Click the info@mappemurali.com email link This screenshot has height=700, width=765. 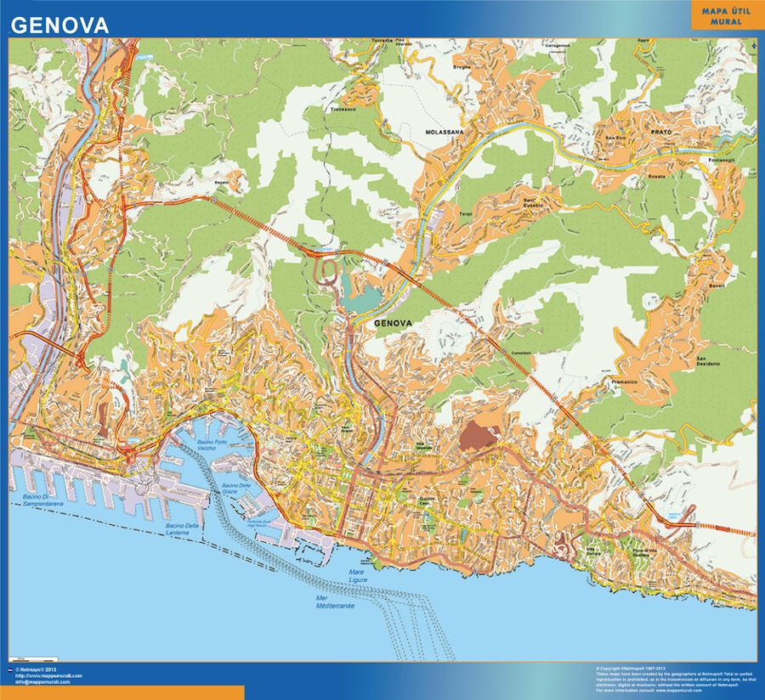point(42,682)
